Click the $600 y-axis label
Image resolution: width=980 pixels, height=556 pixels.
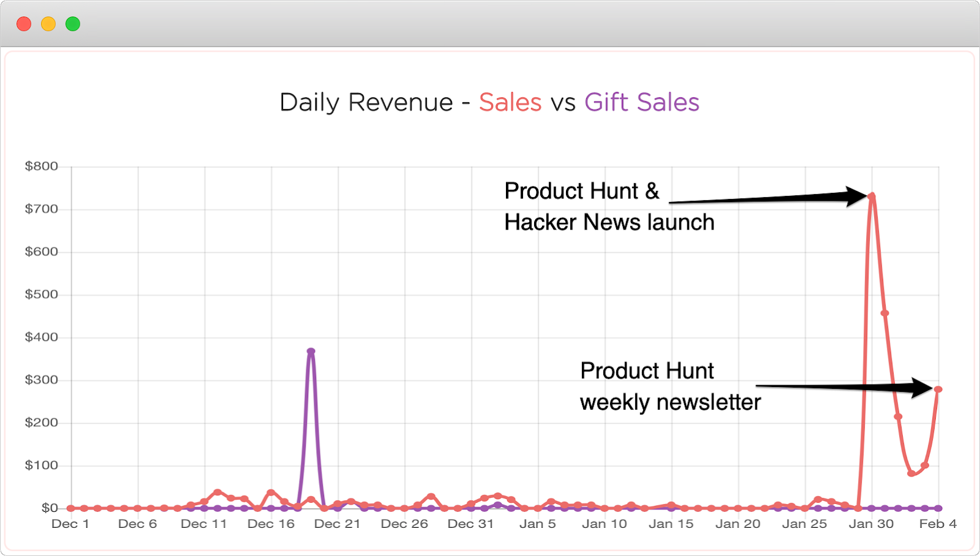tap(41, 252)
